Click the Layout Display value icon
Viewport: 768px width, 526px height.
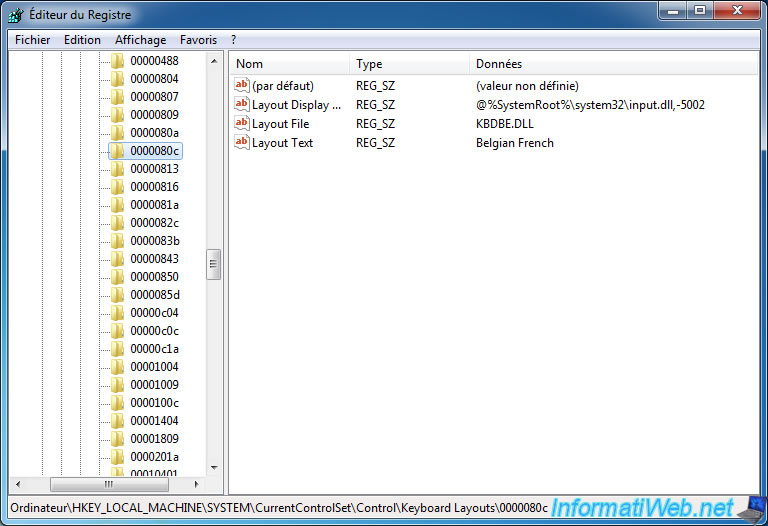(241, 105)
